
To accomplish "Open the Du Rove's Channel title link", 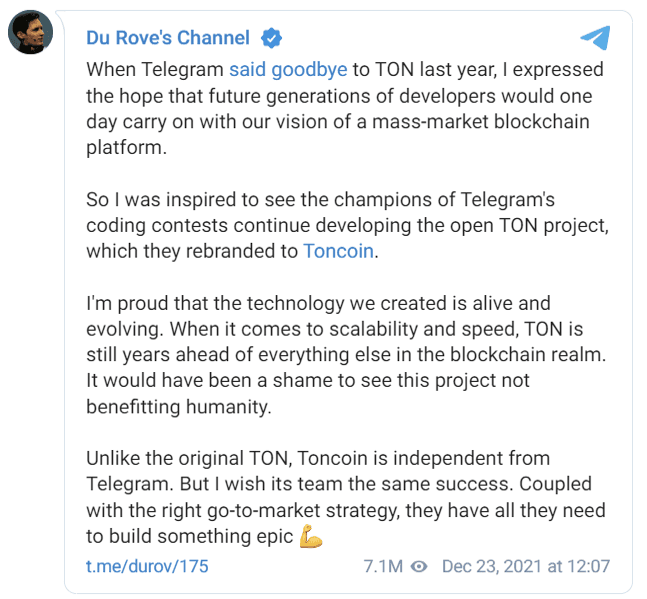I will (168, 39).
